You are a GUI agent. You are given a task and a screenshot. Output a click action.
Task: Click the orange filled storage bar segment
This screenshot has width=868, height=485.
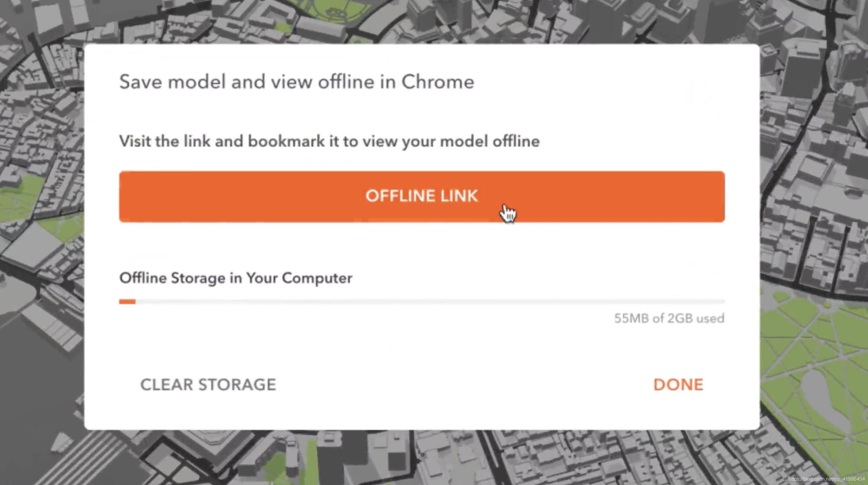(127, 302)
